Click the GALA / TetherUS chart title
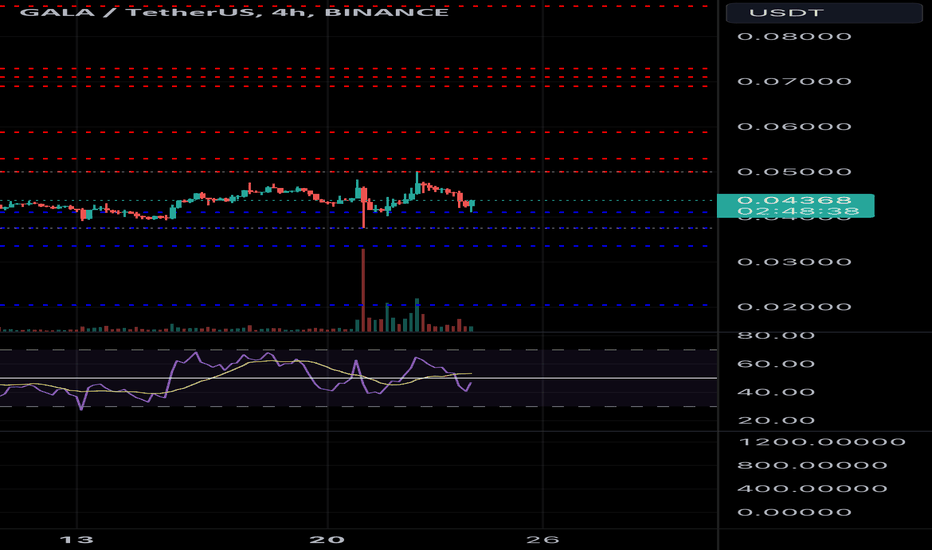The height and width of the screenshot is (550, 932). pyautogui.click(x=234, y=12)
